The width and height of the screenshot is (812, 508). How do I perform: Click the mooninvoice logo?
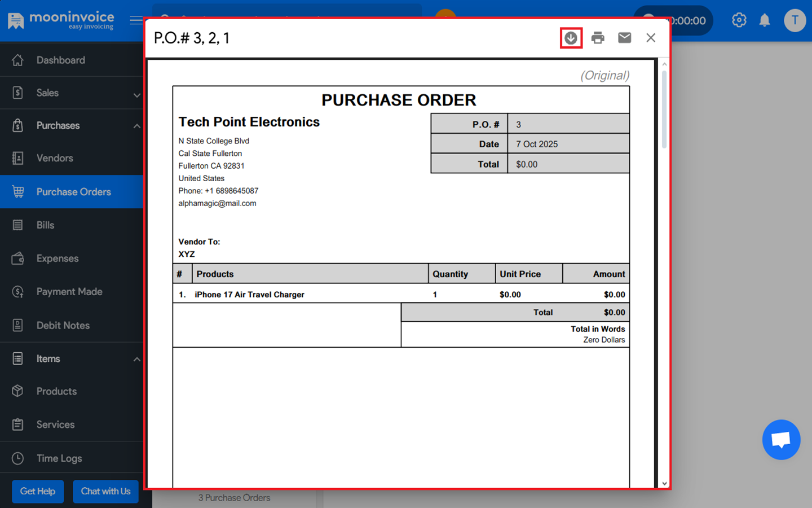61,20
